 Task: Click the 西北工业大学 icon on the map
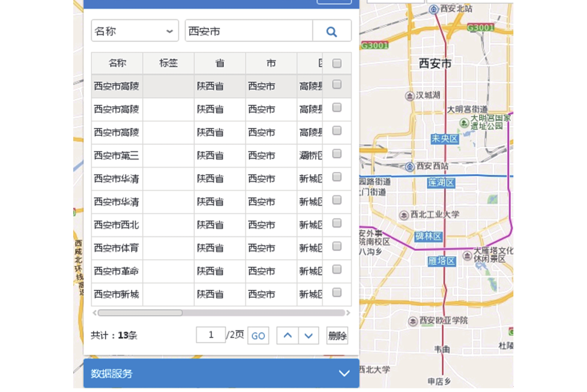pyautogui.click(x=404, y=215)
